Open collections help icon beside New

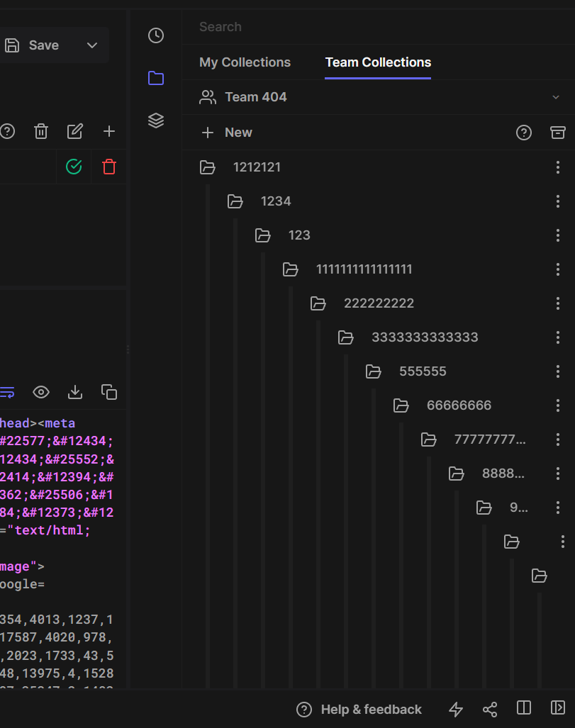tap(524, 133)
